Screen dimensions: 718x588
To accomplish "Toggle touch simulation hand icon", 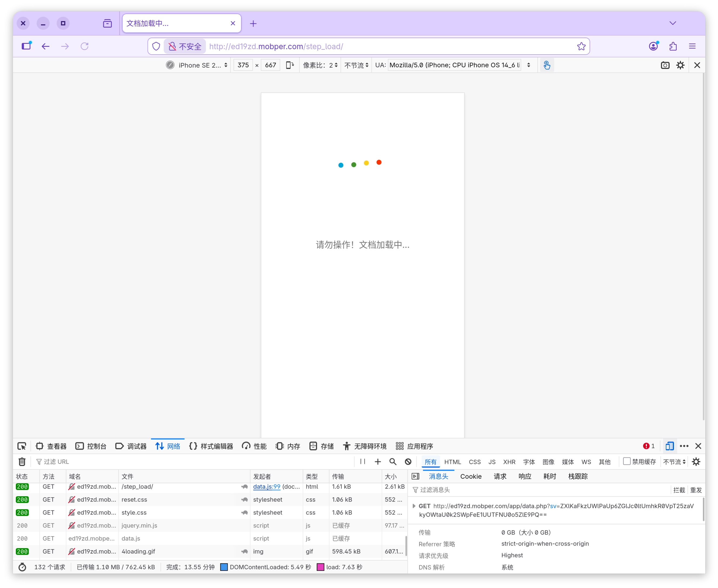I will [547, 65].
